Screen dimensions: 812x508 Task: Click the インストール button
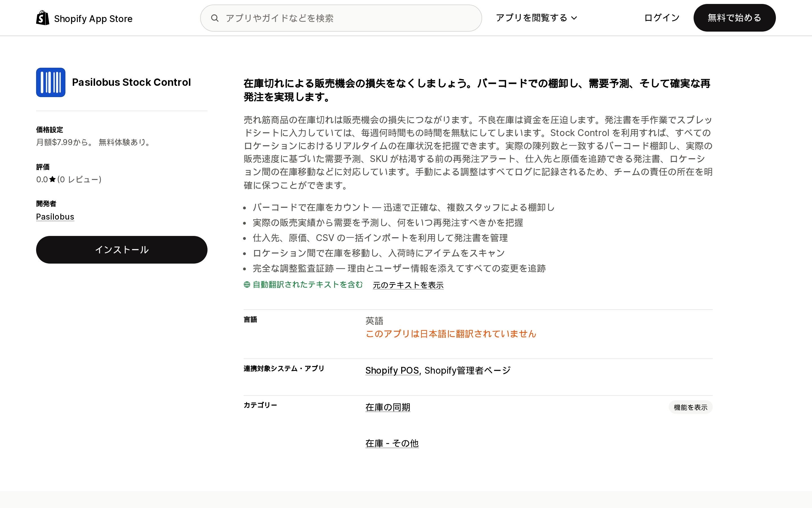(x=122, y=250)
